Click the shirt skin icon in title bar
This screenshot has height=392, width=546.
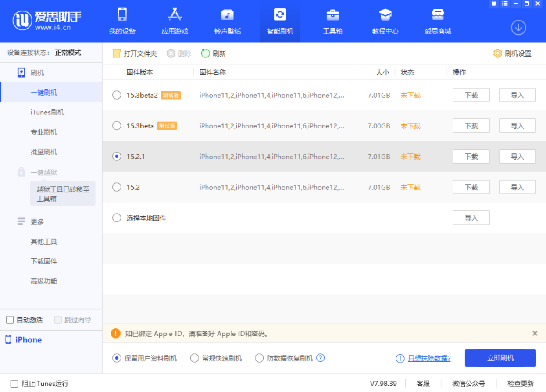click(x=494, y=4)
